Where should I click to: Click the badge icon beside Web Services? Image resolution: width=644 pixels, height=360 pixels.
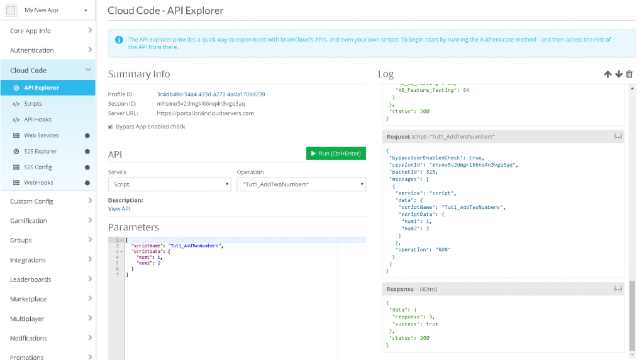click(87, 135)
